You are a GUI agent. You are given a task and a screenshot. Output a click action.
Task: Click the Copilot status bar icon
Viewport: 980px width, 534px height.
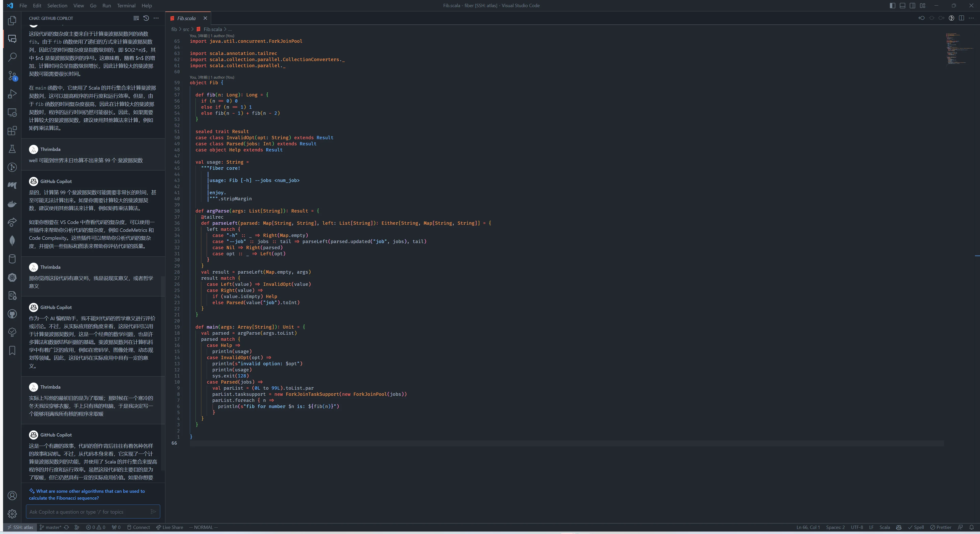pyautogui.click(x=899, y=527)
